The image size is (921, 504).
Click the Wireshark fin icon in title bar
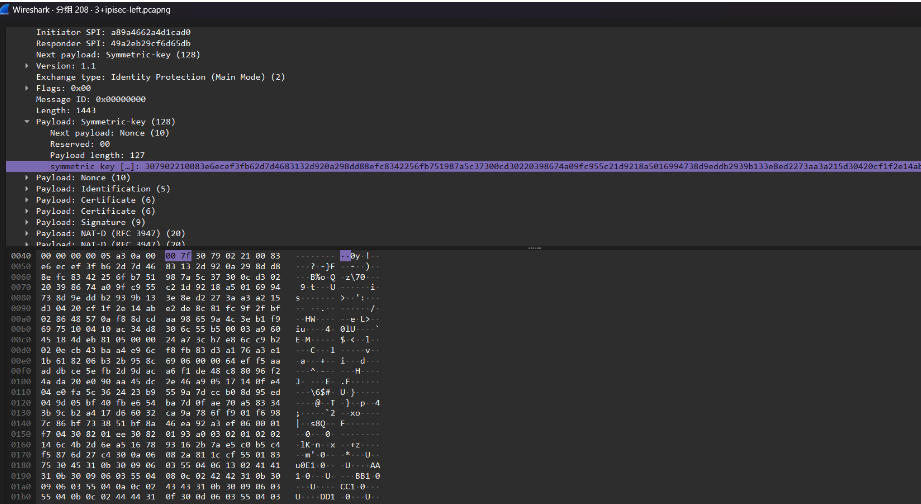pyautogui.click(x=5, y=9)
